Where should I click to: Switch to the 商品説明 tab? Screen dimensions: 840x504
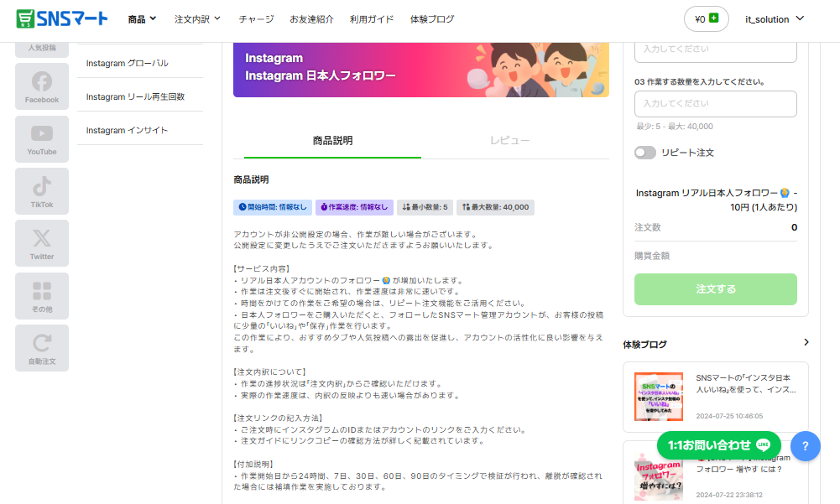pyautogui.click(x=332, y=141)
